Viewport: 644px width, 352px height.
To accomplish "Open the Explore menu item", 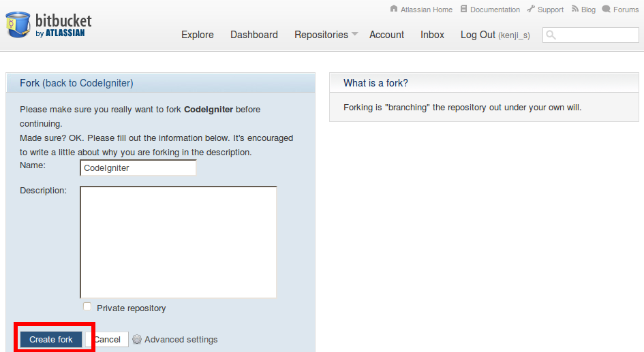I will (198, 35).
